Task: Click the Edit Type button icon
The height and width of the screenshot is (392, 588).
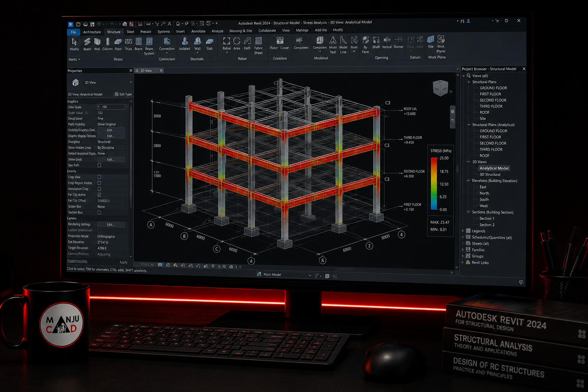Action: point(117,94)
